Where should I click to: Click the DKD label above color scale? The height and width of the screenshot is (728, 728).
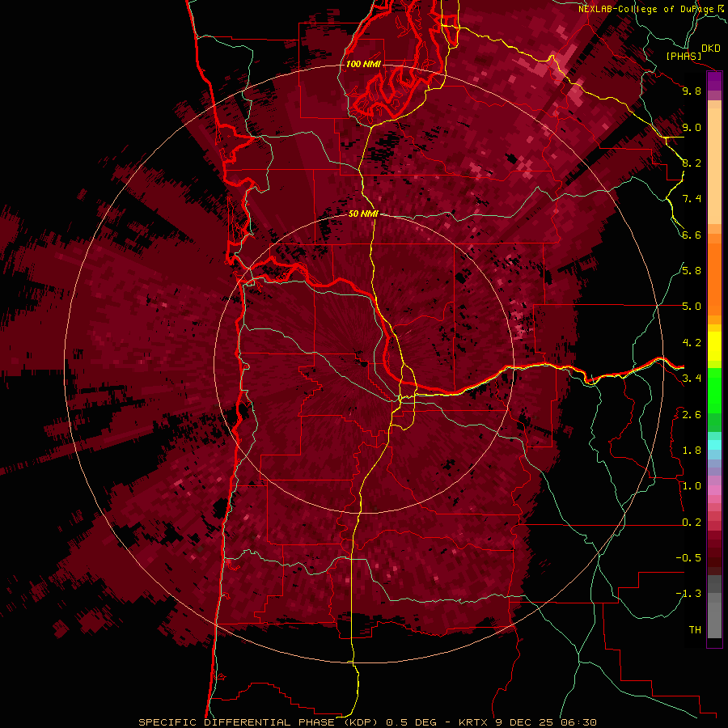point(710,49)
